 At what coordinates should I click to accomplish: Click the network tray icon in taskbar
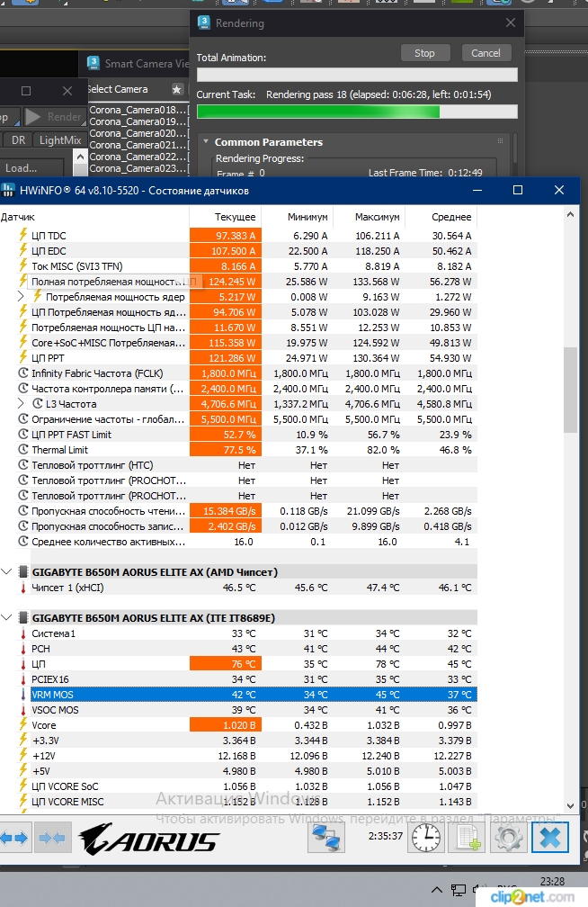459,890
